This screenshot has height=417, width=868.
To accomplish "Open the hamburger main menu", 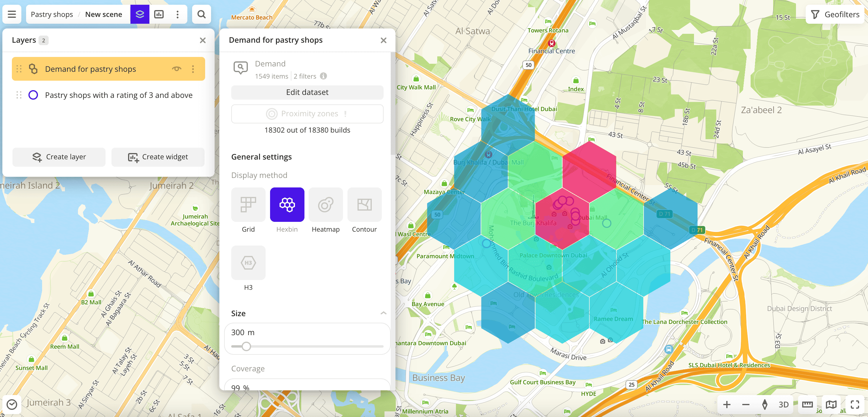I will tap(12, 14).
